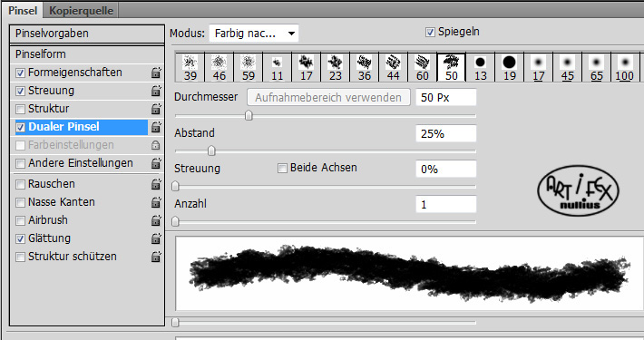Disable the Spiegeln checkbox
644x340 pixels.
pos(430,32)
